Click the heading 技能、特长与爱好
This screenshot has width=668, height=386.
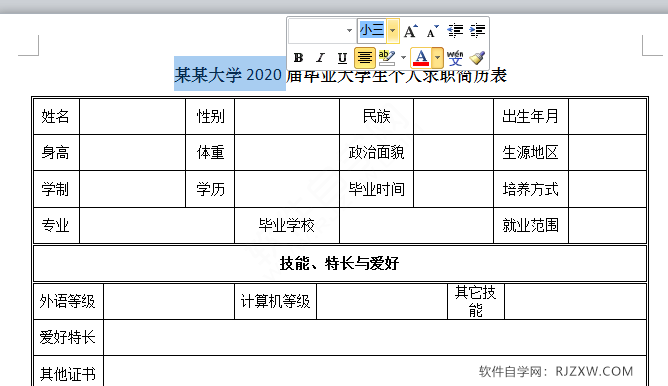[x=340, y=263]
